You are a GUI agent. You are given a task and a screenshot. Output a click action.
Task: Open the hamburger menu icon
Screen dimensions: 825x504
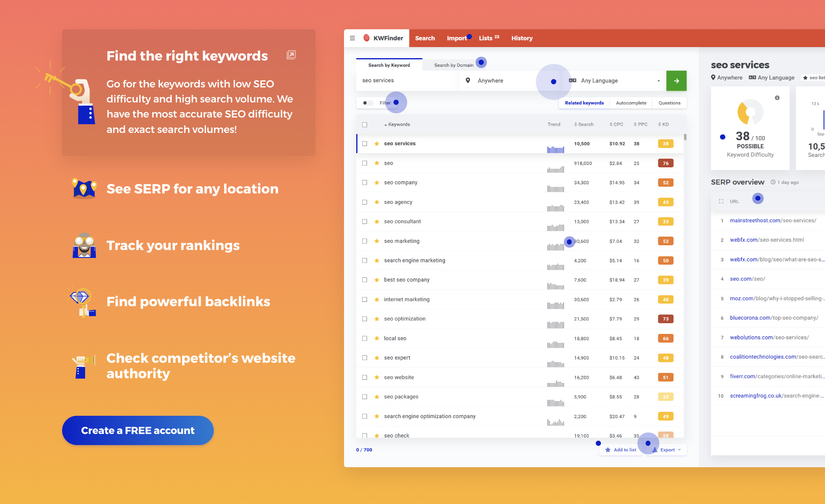pyautogui.click(x=352, y=38)
